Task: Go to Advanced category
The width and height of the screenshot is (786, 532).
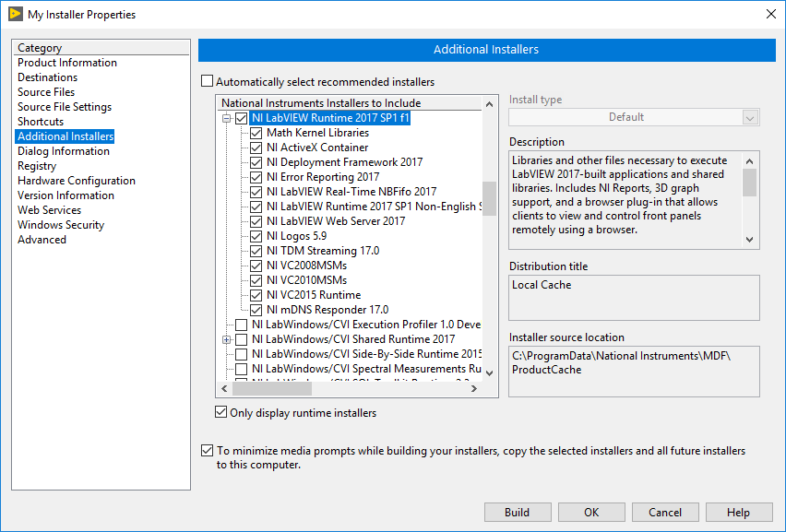Action: point(42,240)
